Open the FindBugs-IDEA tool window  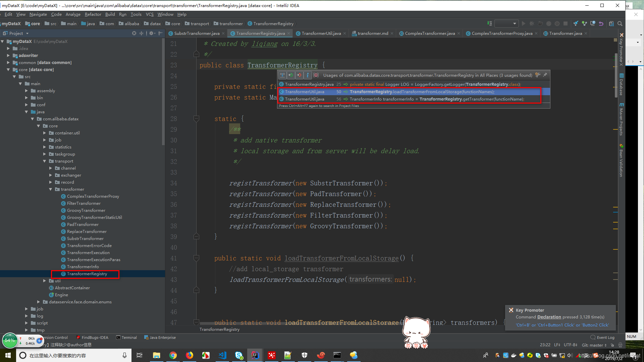tap(92, 338)
